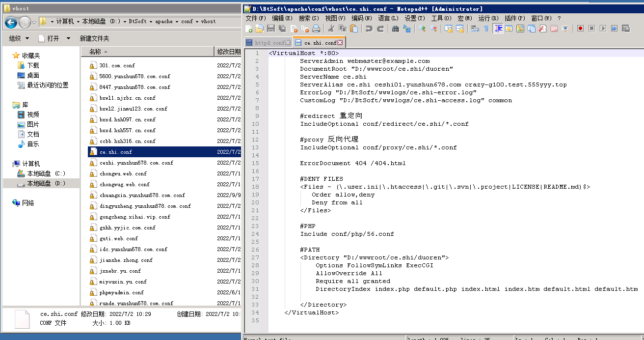
Task: Open the 网络 node in the navigation pane
Action: coord(28,203)
